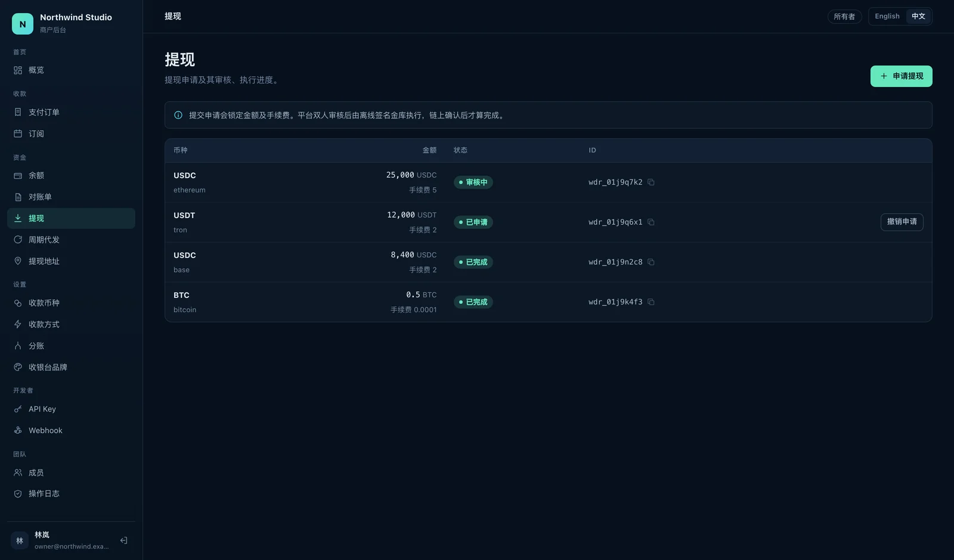Click the text 手续费 0.0001

[414, 310]
